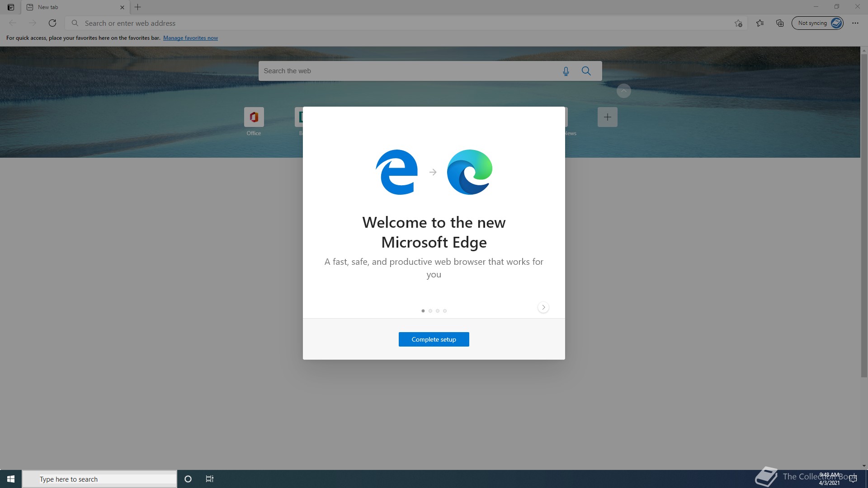Click the voice search microphone icon
The width and height of the screenshot is (868, 488).
566,71
